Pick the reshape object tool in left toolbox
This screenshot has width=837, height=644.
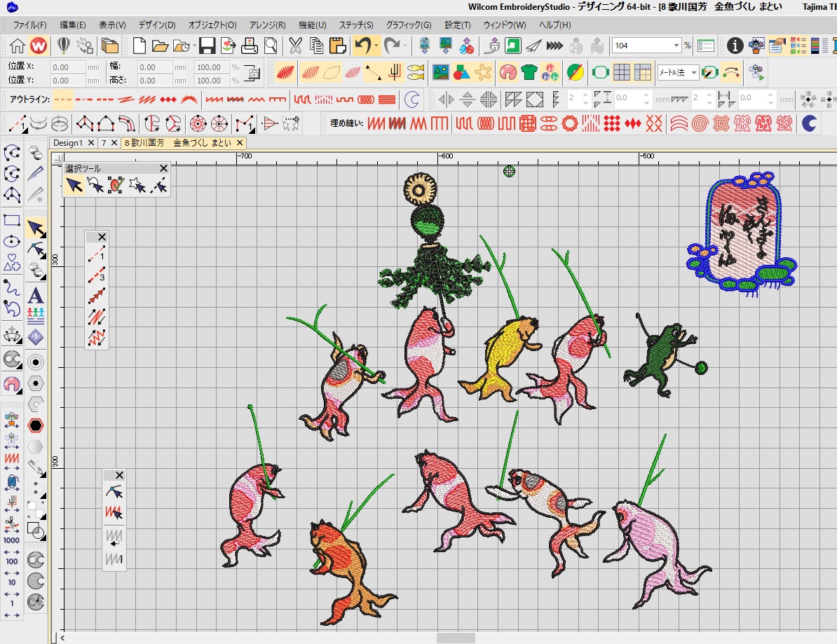[x=36, y=249]
